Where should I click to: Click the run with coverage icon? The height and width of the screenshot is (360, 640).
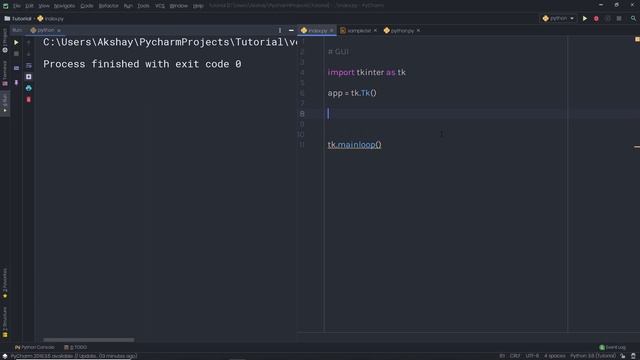point(608,18)
